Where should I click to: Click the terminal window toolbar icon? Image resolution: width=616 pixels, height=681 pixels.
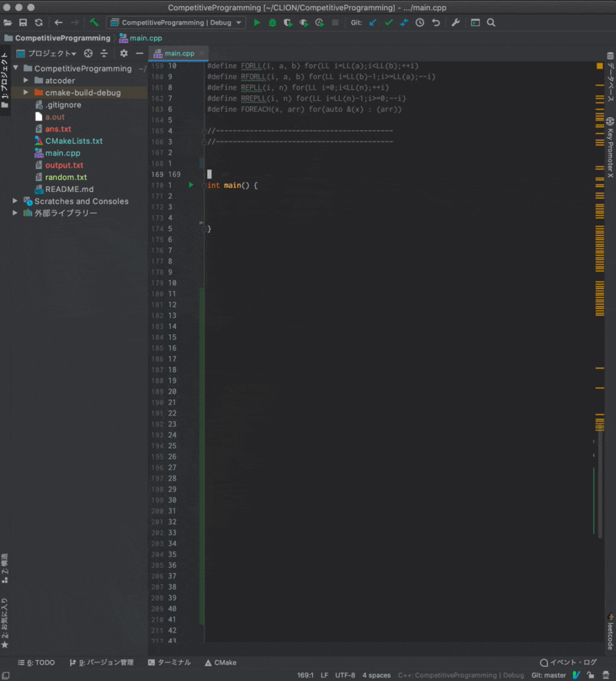[475, 22]
